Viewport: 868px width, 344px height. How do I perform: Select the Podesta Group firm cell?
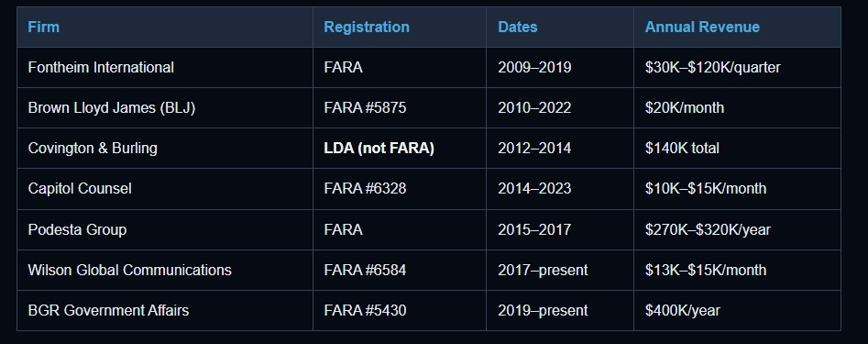(x=165, y=230)
